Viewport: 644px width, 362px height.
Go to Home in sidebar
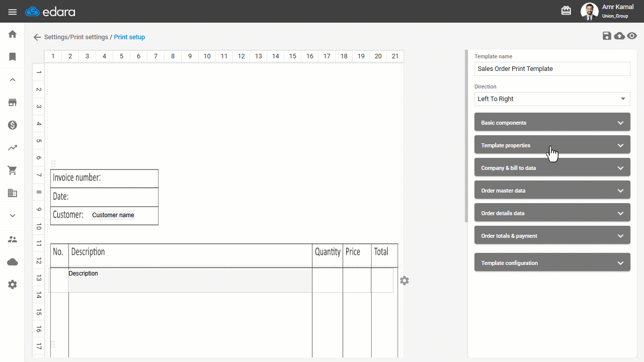point(13,34)
